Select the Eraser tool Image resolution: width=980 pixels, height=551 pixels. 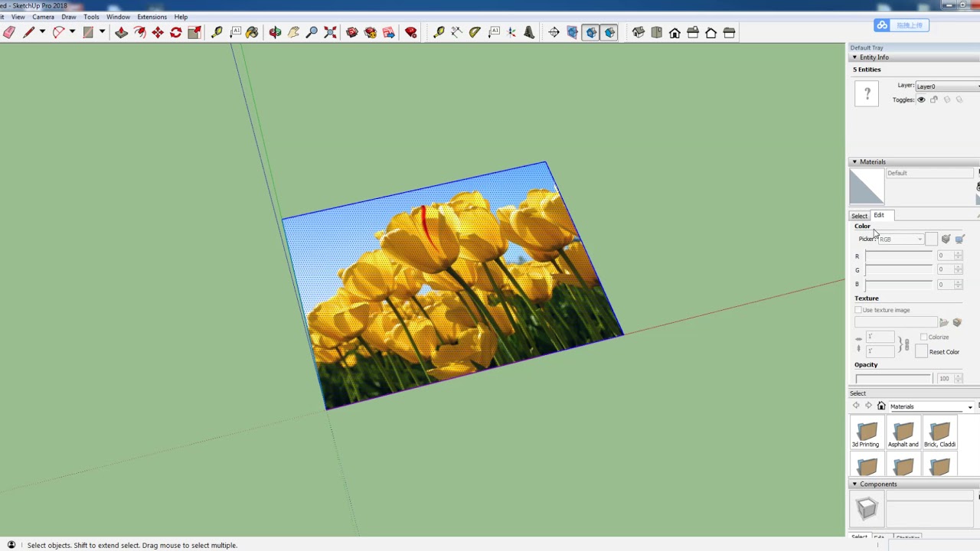(9, 32)
